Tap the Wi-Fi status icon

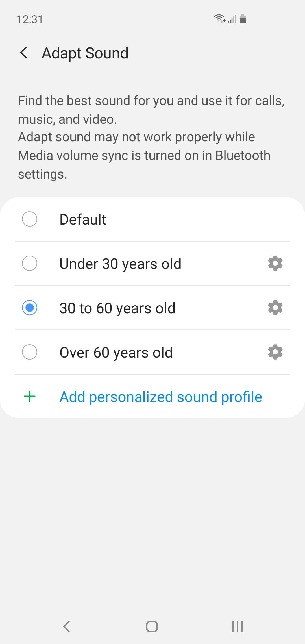[x=219, y=19]
